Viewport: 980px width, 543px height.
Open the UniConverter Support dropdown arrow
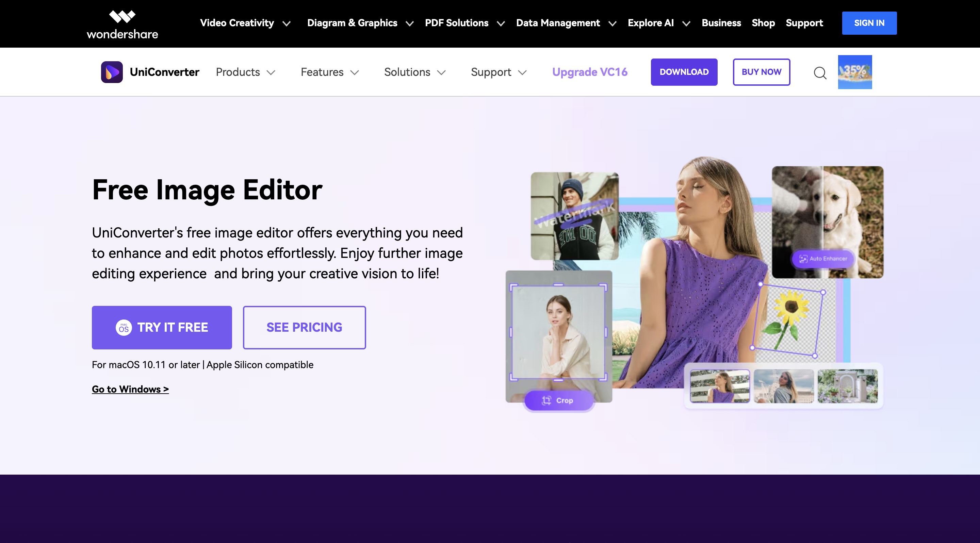pos(522,72)
